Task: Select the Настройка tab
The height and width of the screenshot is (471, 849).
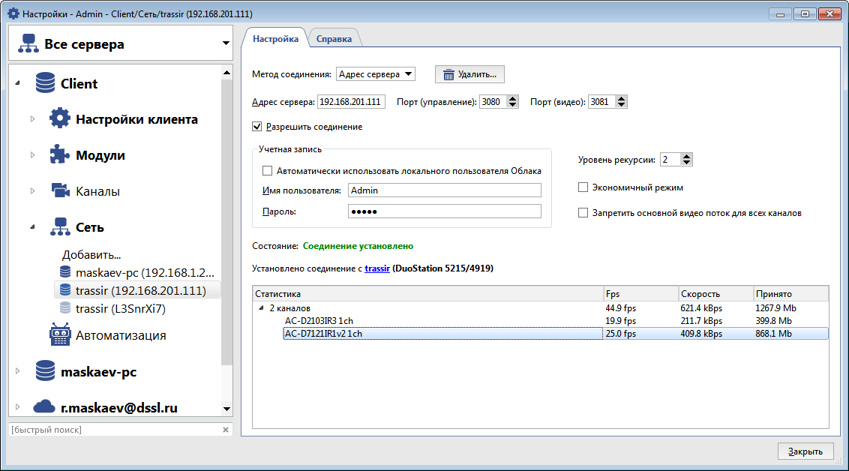Action: coord(275,39)
